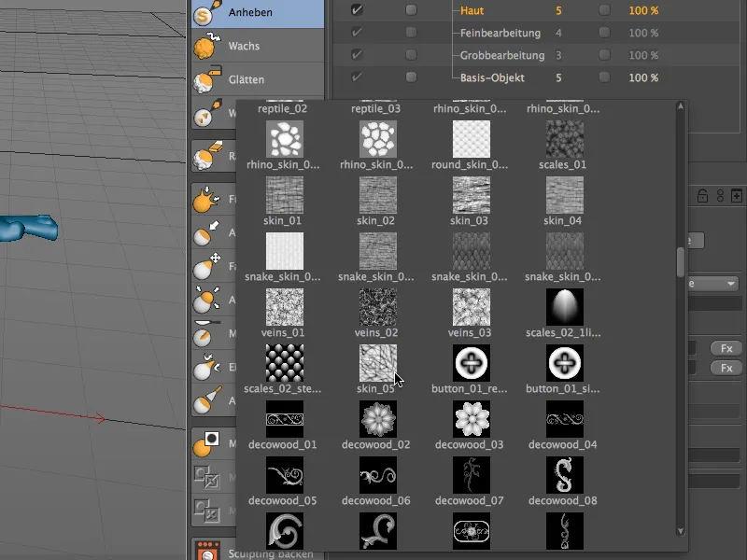This screenshot has width=747, height=560.
Task: Pick the rhino_skin stone pattern first thumbnail
Action: pyautogui.click(x=285, y=138)
